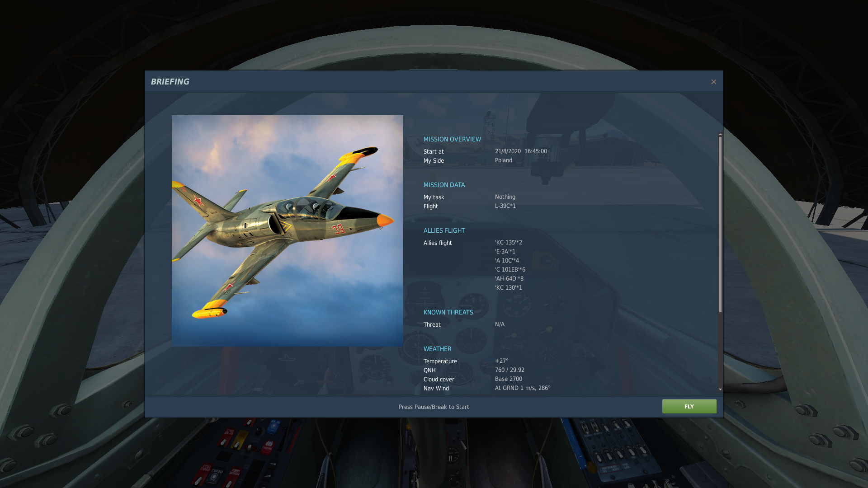Click the L-39C aircraft briefing image
Screen dimensions: 868x488
[x=288, y=231]
